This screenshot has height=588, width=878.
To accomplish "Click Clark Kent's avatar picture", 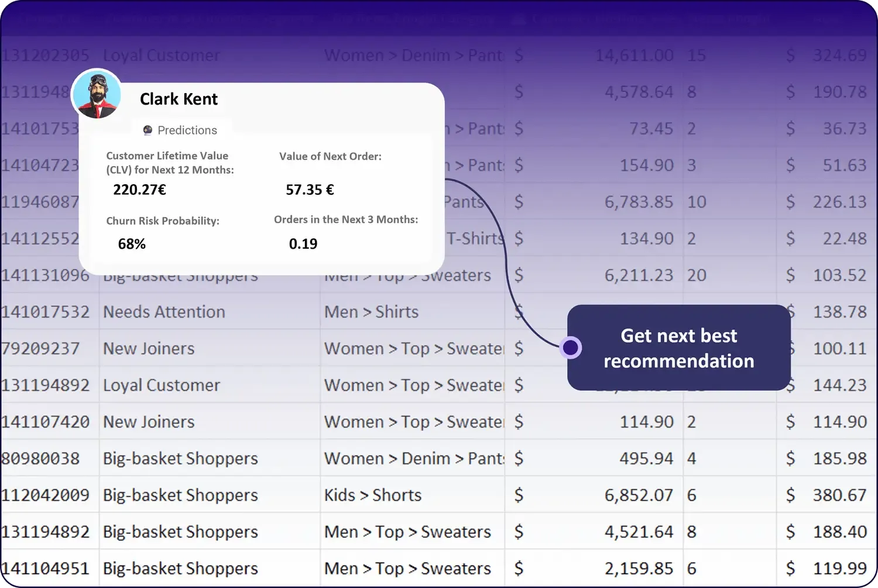I will click(97, 94).
